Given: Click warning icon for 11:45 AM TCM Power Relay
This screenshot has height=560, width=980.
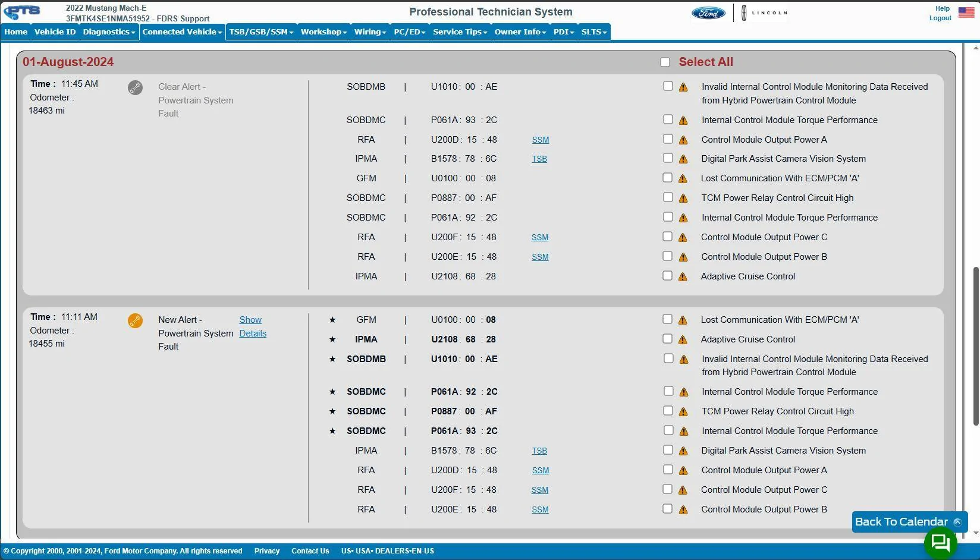Looking at the screenshot, I should (x=683, y=199).
